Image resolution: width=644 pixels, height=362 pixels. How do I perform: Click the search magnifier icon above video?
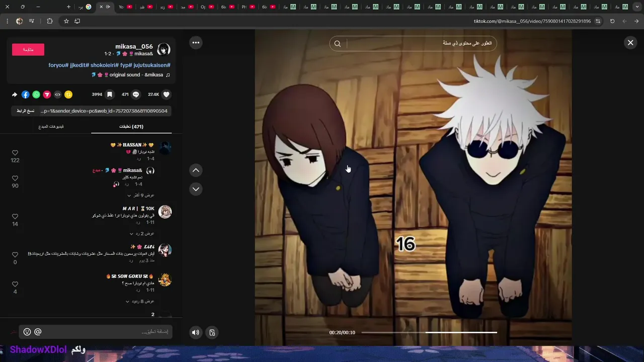point(338,44)
